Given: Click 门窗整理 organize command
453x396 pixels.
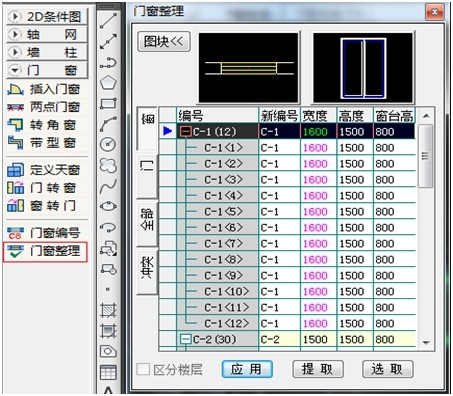Looking at the screenshot, I should [45, 251].
